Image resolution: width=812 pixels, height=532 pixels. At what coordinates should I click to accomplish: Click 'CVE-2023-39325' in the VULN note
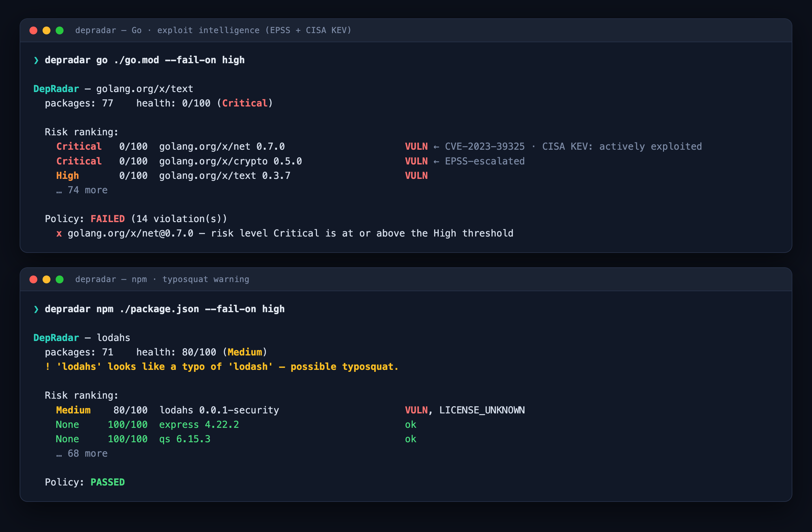[x=485, y=147]
